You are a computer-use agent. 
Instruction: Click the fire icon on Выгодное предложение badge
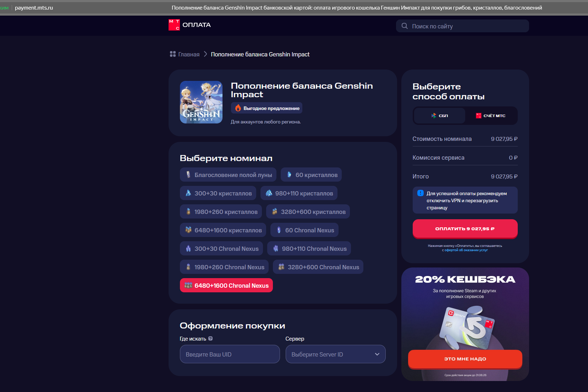(238, 108)
